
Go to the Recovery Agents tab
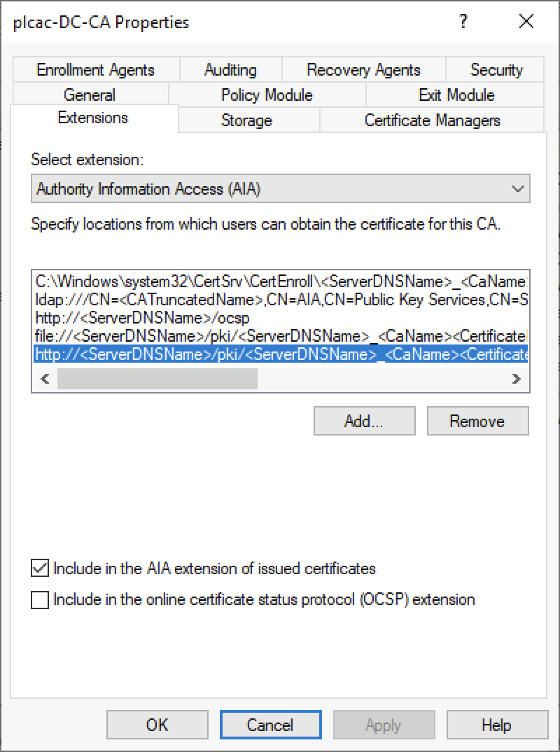tap(363, 70)
